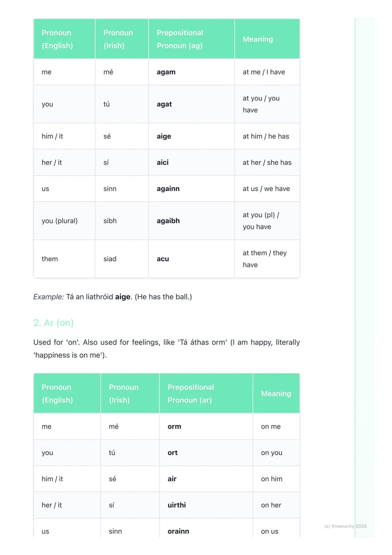Click the 'uirthi' table cell

point(206,505)
